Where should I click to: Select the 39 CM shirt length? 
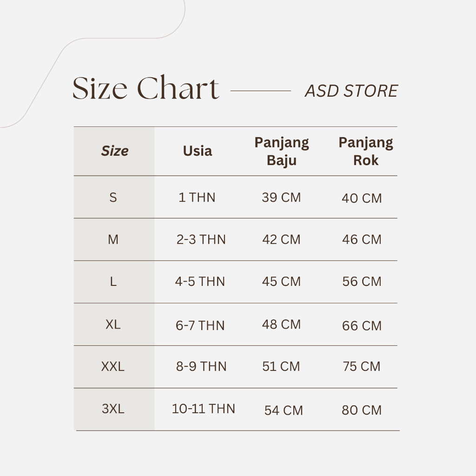click(281, 198)
